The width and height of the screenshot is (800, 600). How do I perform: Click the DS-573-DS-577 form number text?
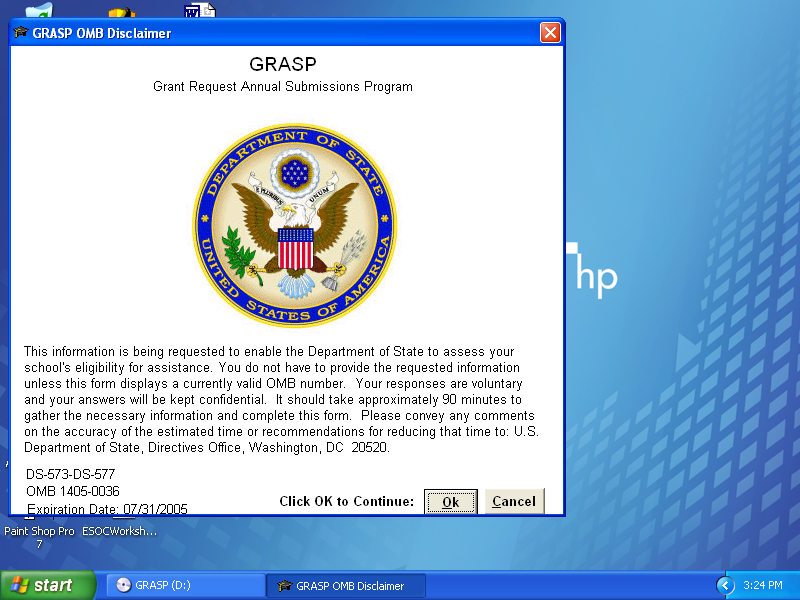coord(70,474)
